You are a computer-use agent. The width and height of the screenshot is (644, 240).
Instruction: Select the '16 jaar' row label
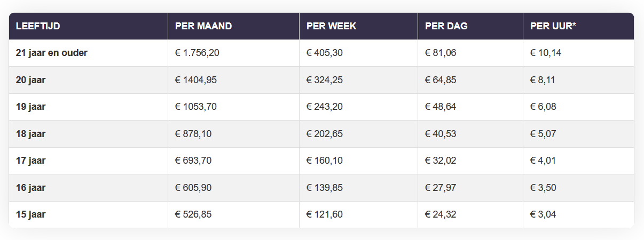(x=31, y=188)
